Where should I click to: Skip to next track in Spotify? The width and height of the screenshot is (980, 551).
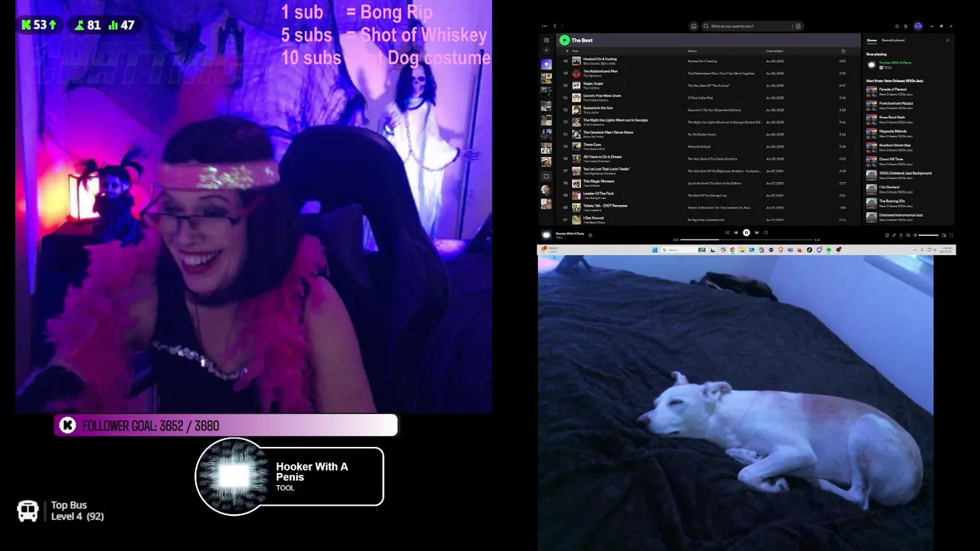tap(757, 233)
